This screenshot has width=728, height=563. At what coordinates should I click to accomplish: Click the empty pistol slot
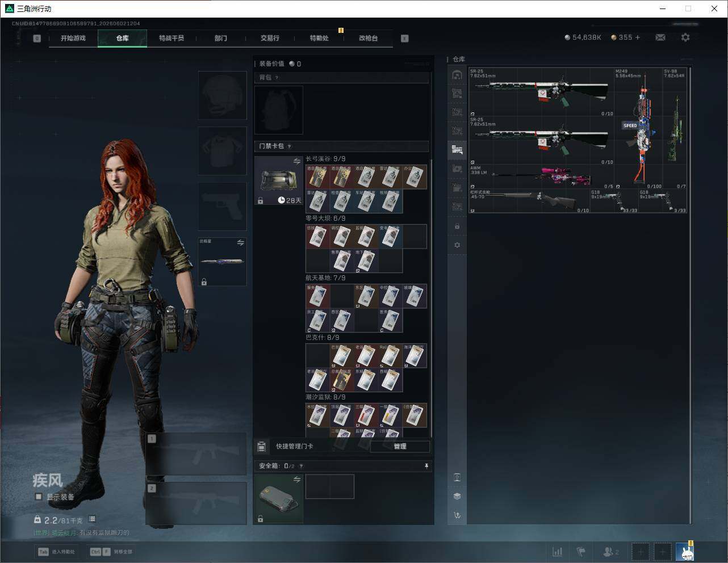223,207
